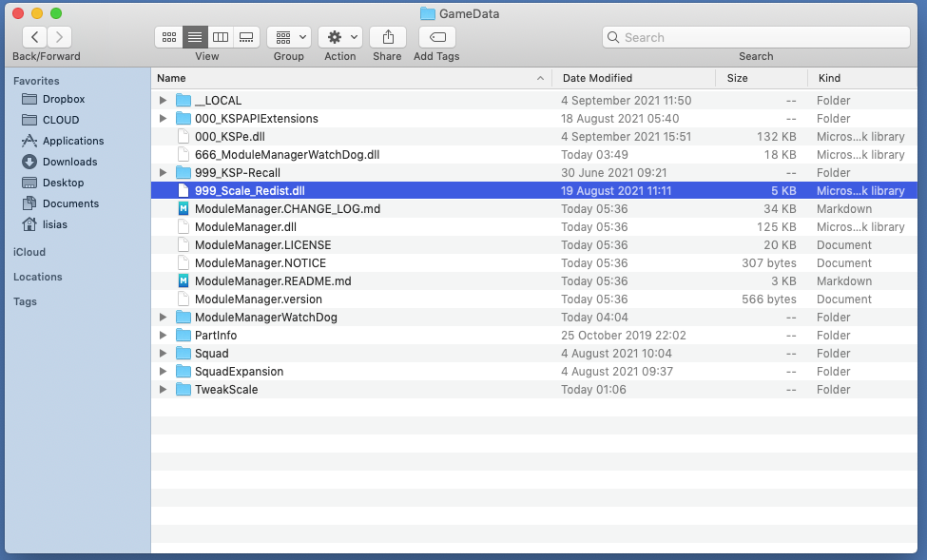Click the Tags sidebar heading
The width and height of the screenshot is (927, 560).
click(25, 301)
